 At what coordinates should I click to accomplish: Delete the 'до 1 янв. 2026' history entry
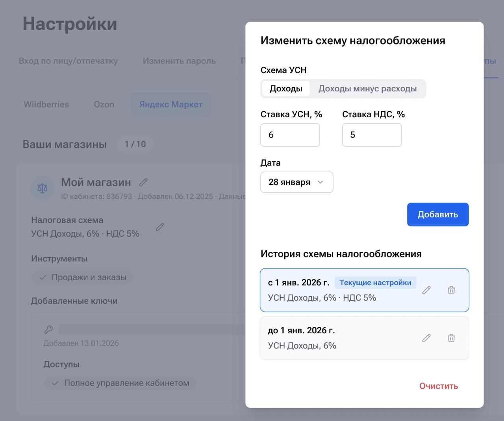tap(451, 338)
